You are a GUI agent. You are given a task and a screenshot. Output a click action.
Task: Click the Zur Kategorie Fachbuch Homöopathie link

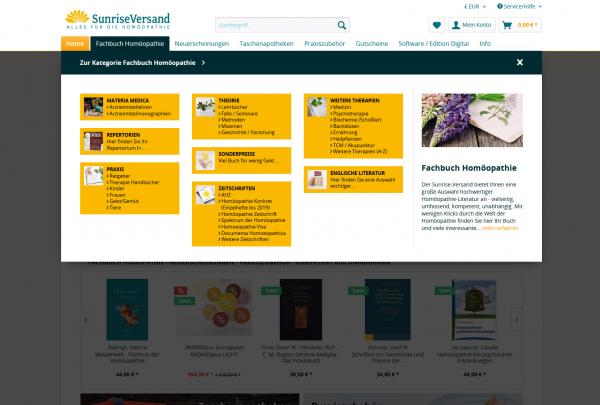(x=142, y=62)
